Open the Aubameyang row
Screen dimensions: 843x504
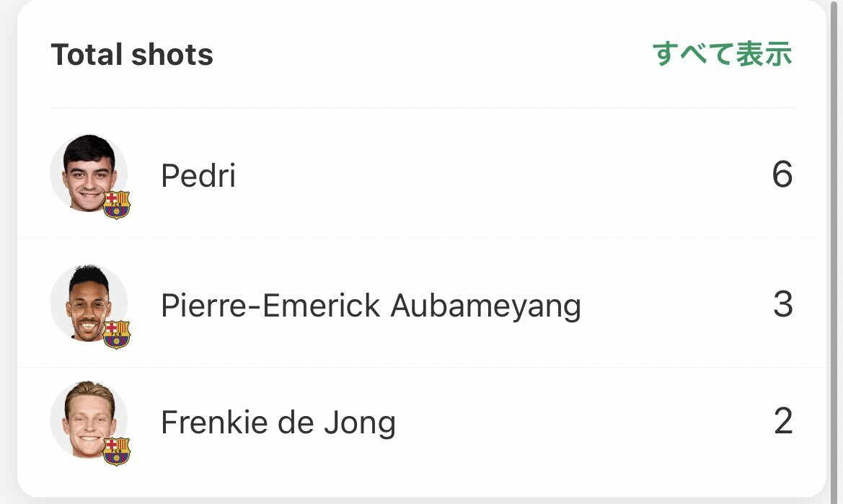coord(421,303)
